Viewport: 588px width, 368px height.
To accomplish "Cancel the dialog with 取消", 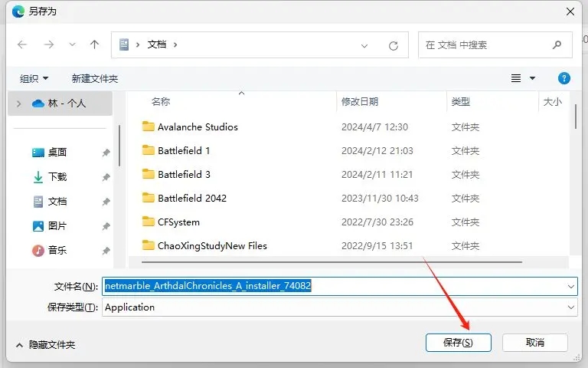I will [534, 343].
